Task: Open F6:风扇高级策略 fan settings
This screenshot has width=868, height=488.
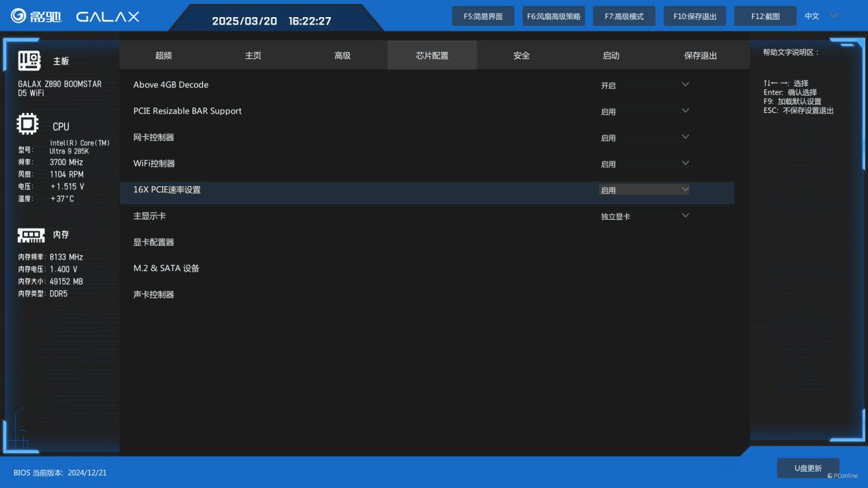Action: (x=554, y=16)
